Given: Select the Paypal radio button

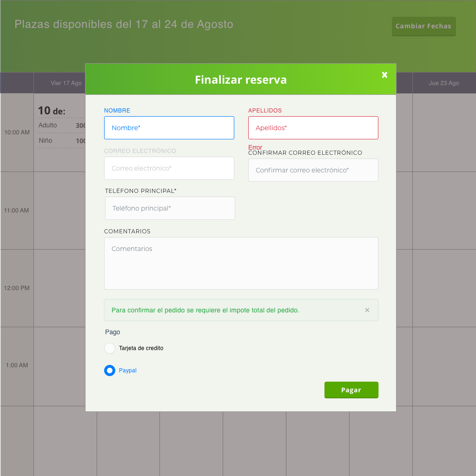Looking at the screenshot, I should pyautogui.click(x=110, y=370).
